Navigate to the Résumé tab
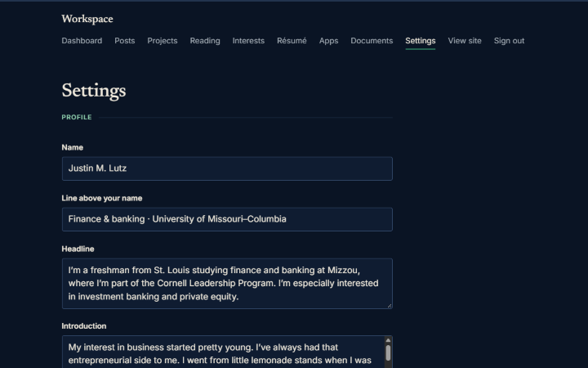Viewport: 588px width, 368px height. (x=292, y=41)
